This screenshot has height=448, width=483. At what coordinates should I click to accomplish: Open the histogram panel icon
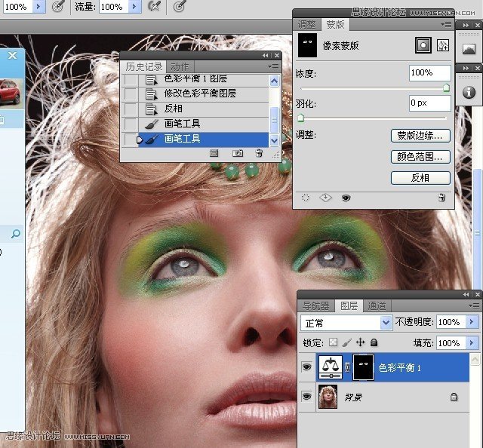469,49
